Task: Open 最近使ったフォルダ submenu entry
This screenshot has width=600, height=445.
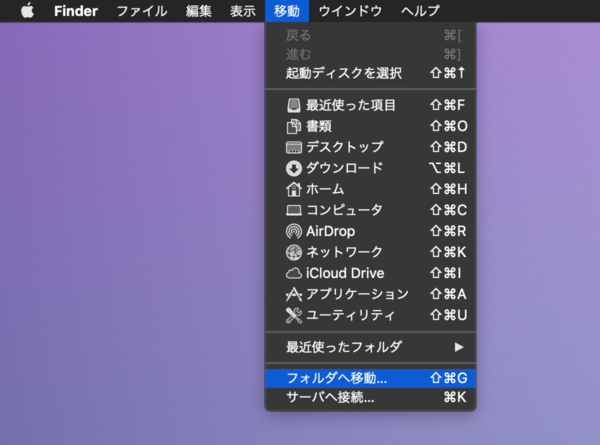Action: [370, 347]
